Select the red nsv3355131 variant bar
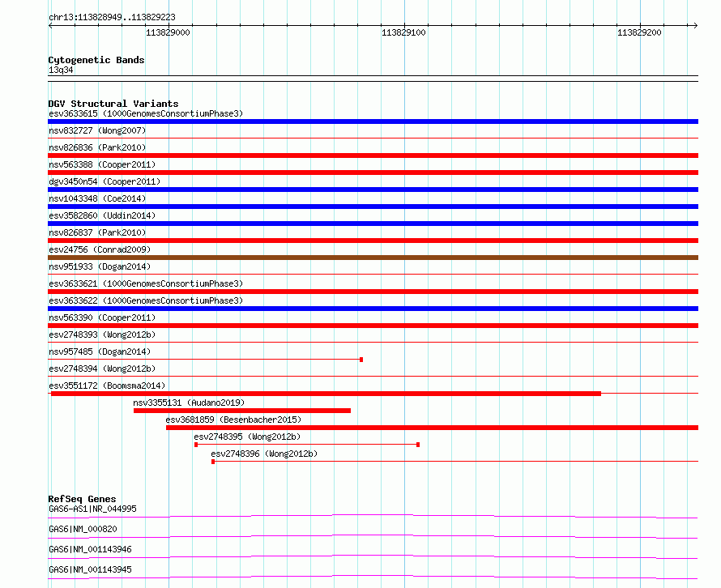The image size is (721, 588). [242, 411]
